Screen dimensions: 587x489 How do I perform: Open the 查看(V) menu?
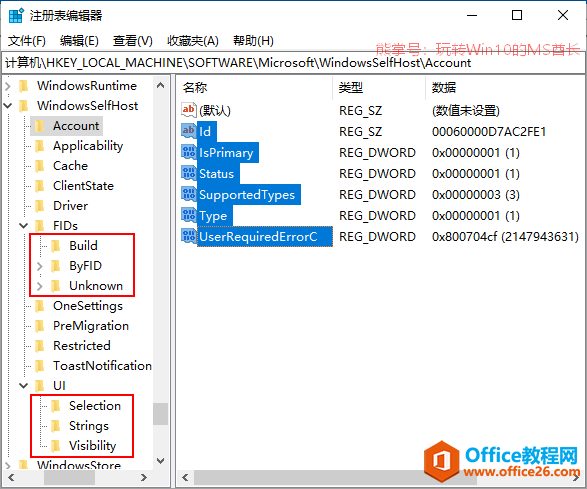(x=133, y=41)
